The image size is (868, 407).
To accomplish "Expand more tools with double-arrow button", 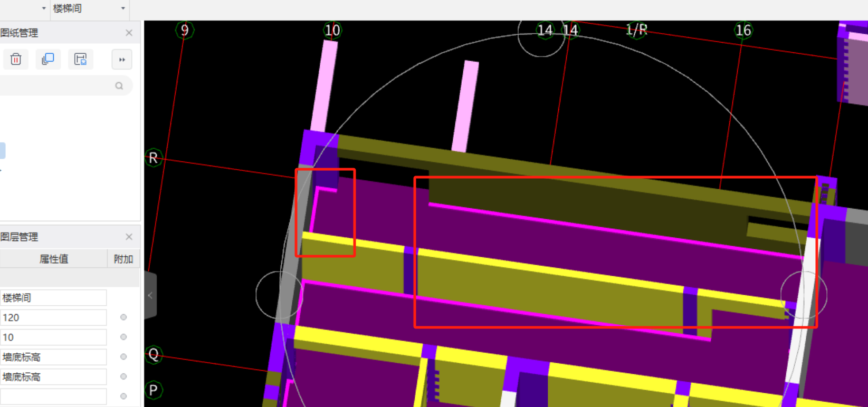I will [x=122, y=60].
